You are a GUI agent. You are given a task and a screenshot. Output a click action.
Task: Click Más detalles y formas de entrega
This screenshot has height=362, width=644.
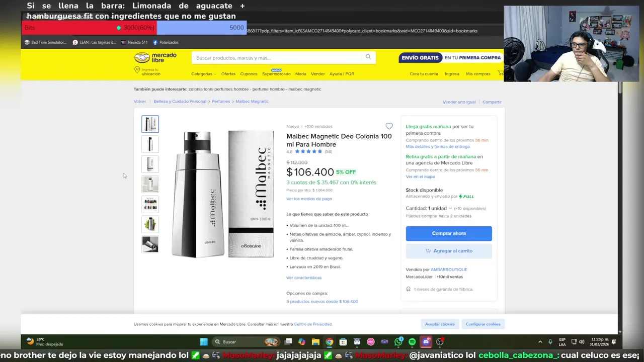point(438,147)
